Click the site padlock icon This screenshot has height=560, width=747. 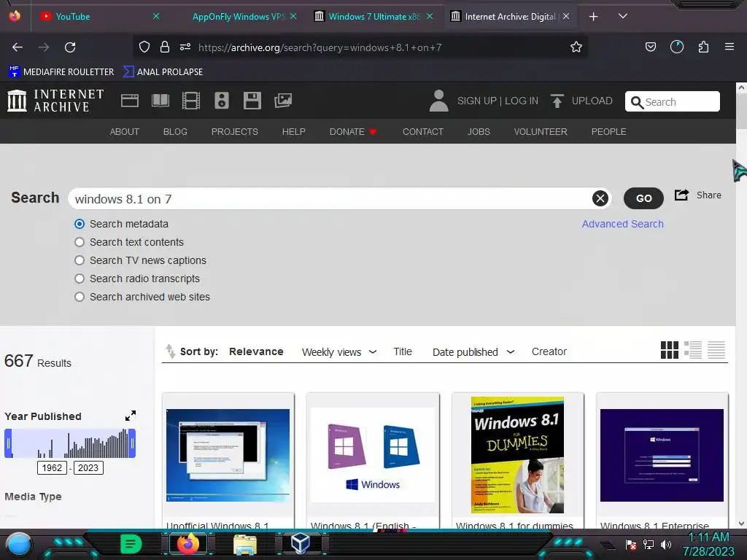pyautogui.click(x=165, y=47)
